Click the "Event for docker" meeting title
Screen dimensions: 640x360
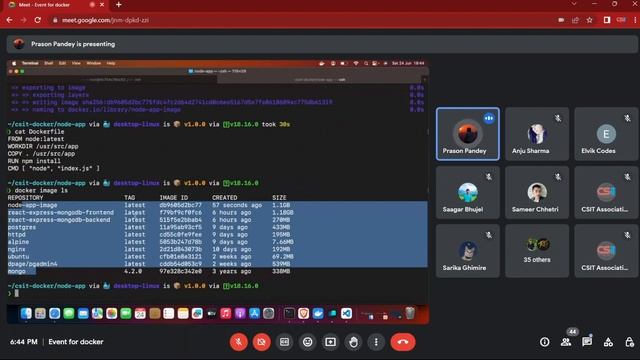point(76,342)
